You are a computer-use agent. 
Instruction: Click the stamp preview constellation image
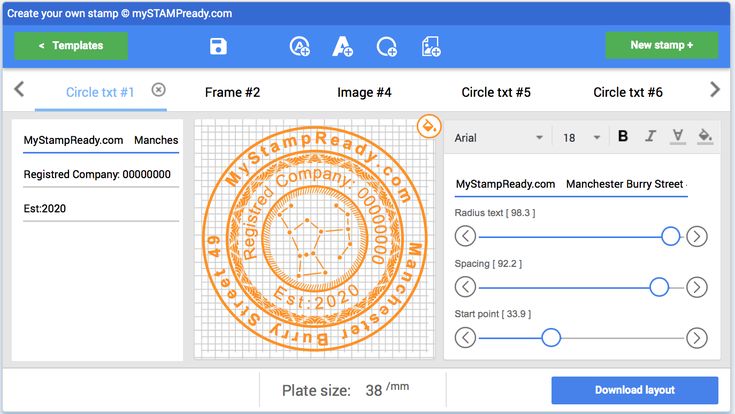pos(314,239)
